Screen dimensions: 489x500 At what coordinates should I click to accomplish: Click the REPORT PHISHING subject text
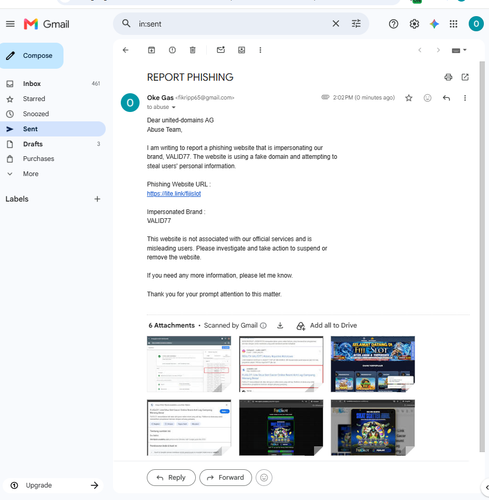click(190, 77)
